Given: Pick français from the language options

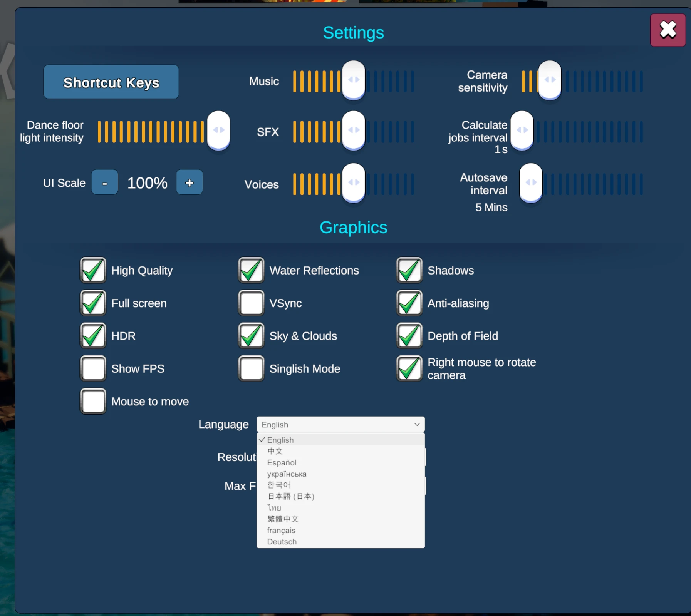Looking at the screenshot, I should click(281, 530).
